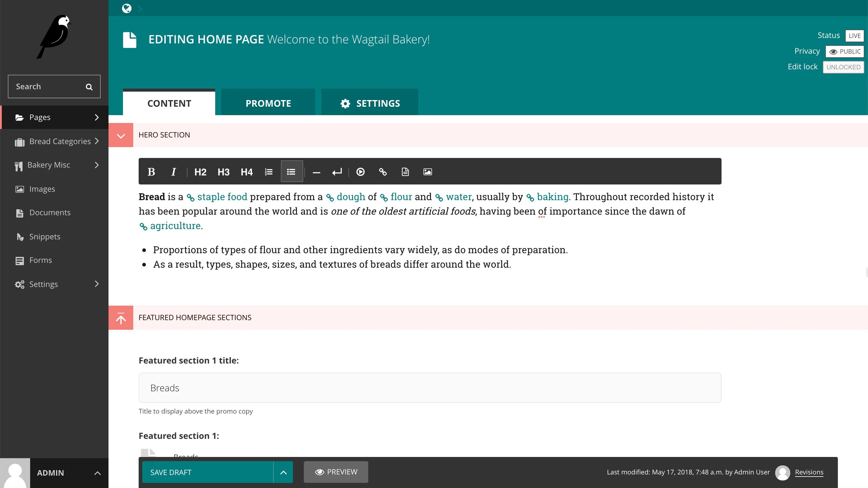This screenshot has height=488, width=868.
Task: Open the SETTINGS tab
Action: pos(370,103)
